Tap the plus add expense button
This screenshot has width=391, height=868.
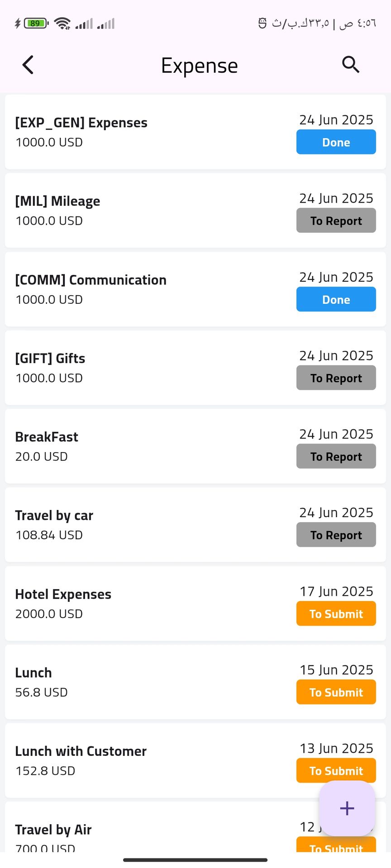[347, 808]
